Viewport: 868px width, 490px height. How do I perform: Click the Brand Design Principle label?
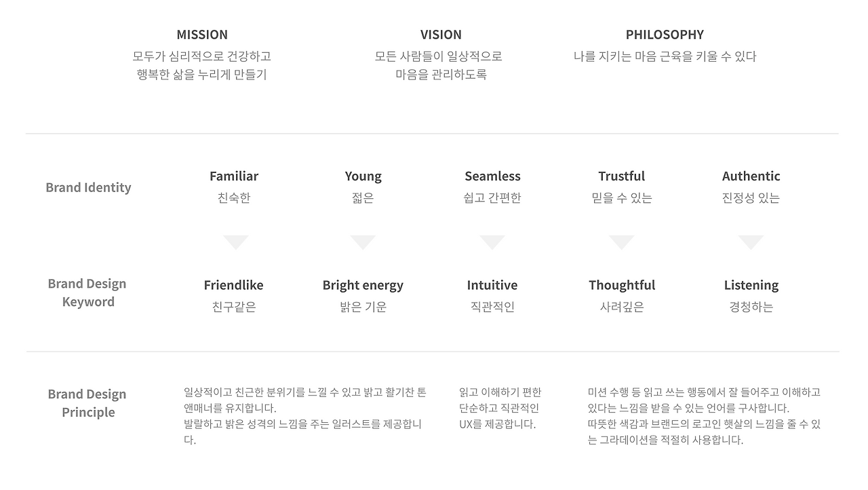(x=87, y=403)
